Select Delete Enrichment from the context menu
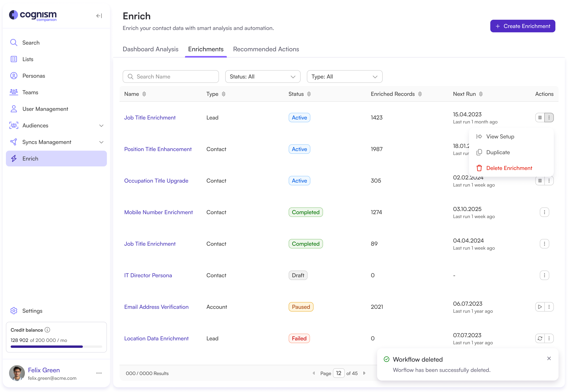 pos(509,168)
